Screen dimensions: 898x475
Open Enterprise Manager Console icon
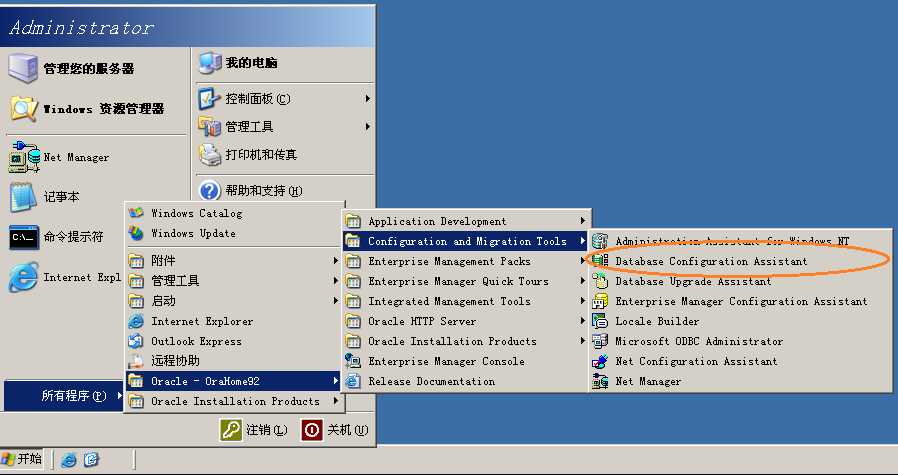coord(353,362)
